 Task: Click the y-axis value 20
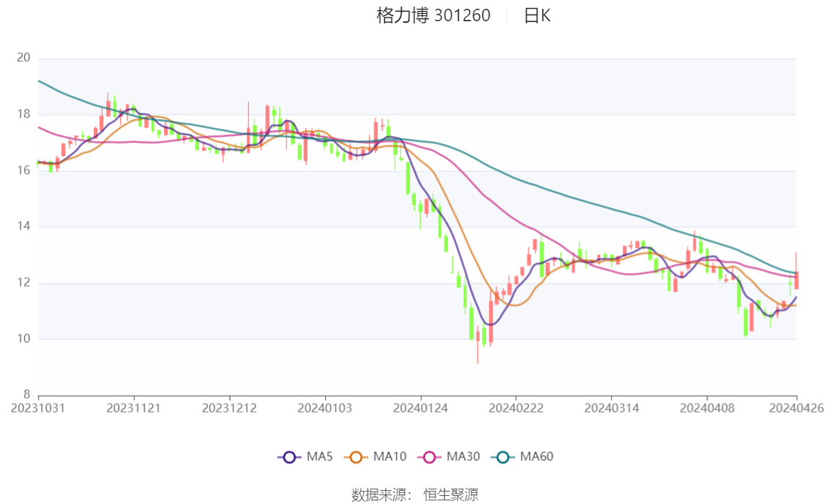tap(23, 58)
